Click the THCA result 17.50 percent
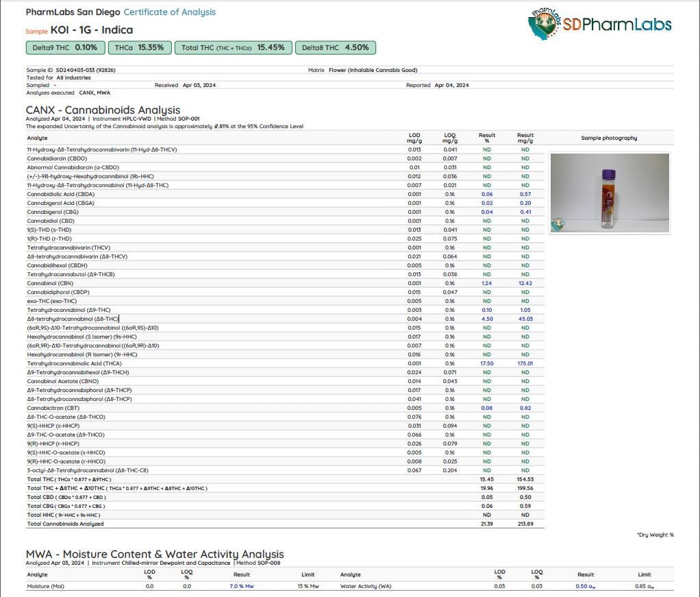 [x=487, y=364]
